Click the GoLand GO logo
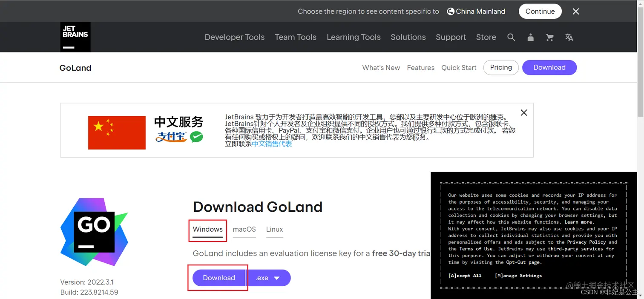644x299 pixels. [x=94, y=232]
